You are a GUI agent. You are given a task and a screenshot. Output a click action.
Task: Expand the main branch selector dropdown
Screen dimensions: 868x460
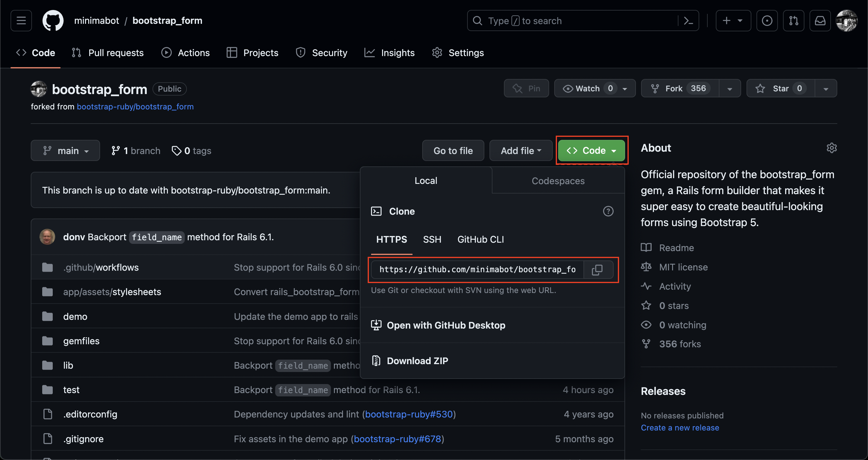click(65, 151)
